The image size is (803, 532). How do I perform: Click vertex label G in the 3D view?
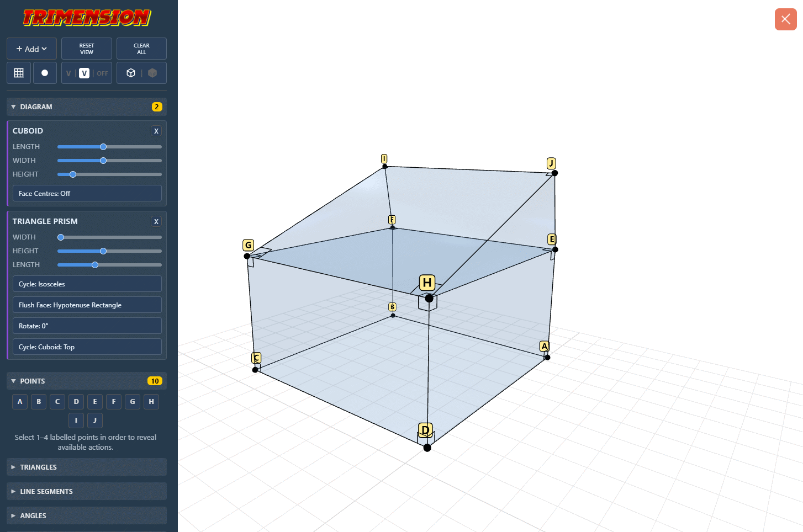249,245
